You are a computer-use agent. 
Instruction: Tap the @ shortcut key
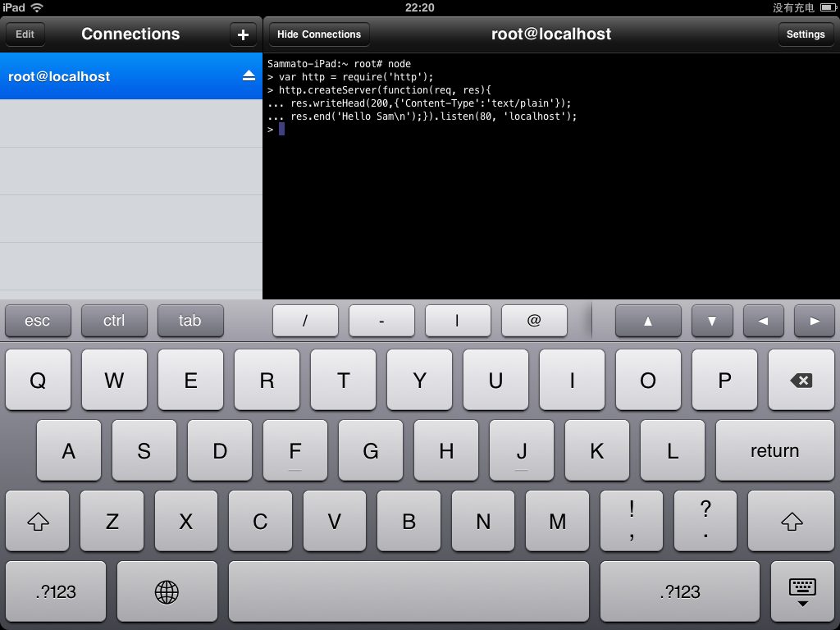pyautogui.click(x=534, y=321)
